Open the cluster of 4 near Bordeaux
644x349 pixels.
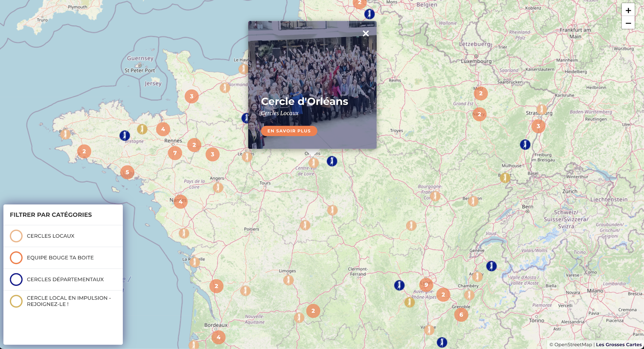click(219, 337)
